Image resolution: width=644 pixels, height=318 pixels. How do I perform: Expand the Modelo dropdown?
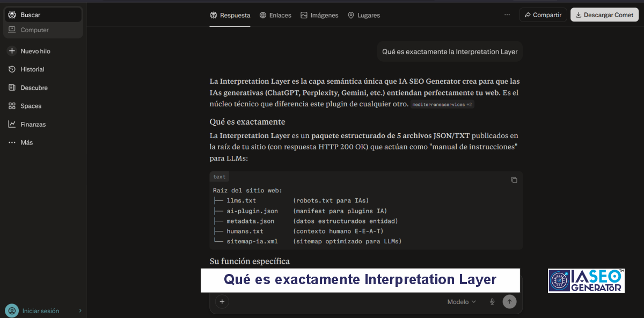click(x=462, y=302)
